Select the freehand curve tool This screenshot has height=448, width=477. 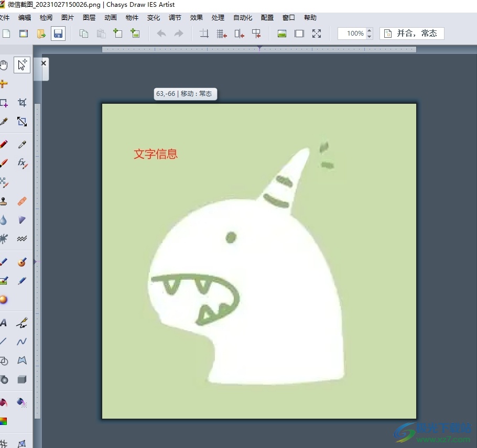click(x=22, y=342)
